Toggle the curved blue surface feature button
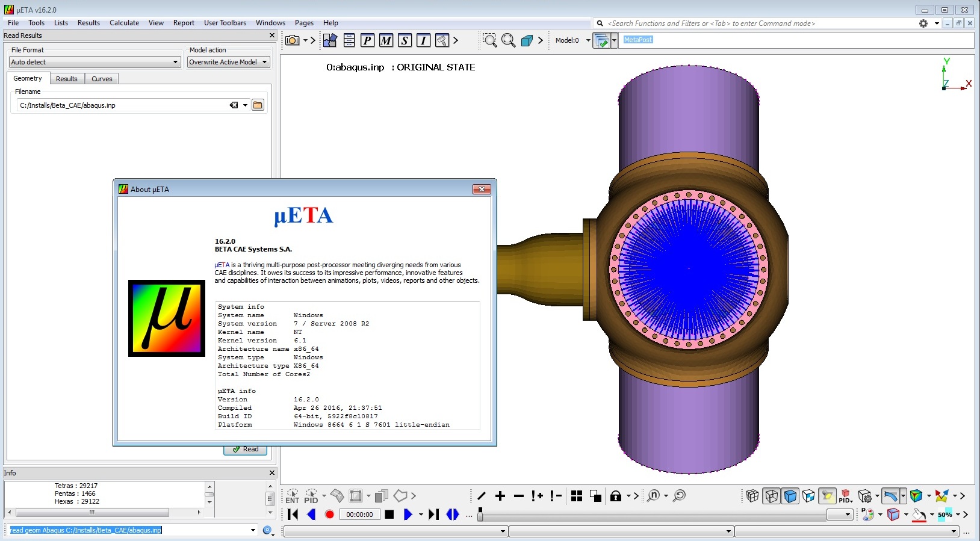 [x=890, y=496]
